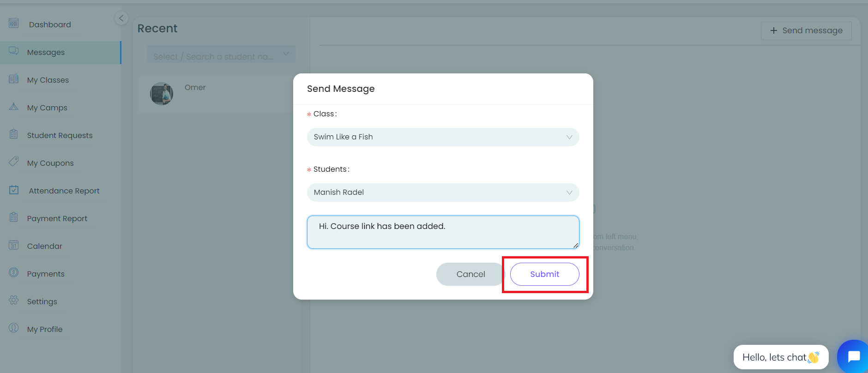Expand the Students dropdown showing Manish Radel
This screenshot has width=868, height=373.
442,193
